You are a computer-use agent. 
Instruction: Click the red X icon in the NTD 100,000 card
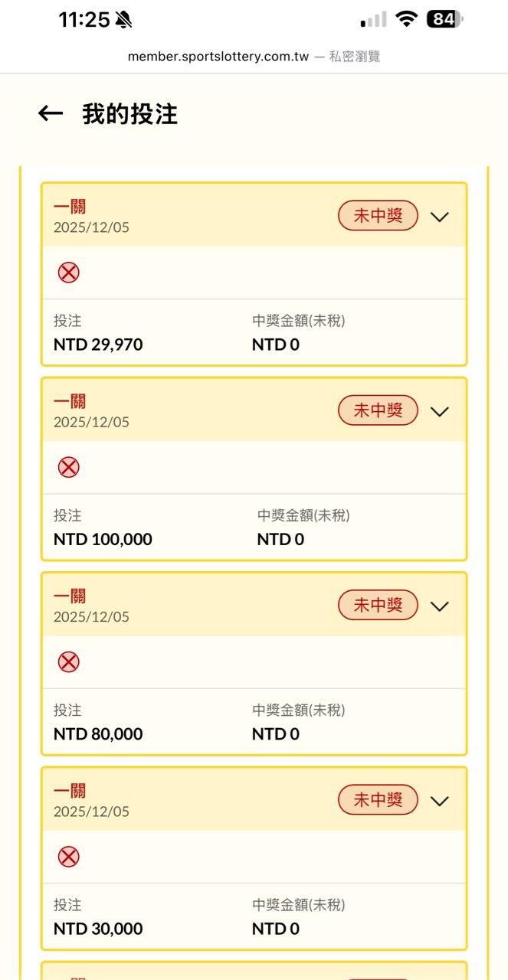pos(69,467)
